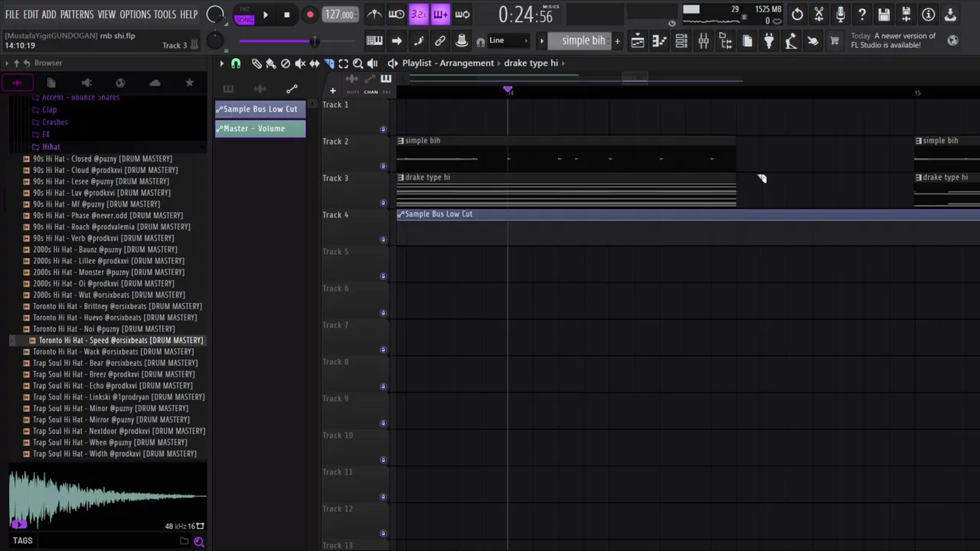Open the audio editor scissors icon
The height and width of the screenshot is (551, 980).
[818, 15]
